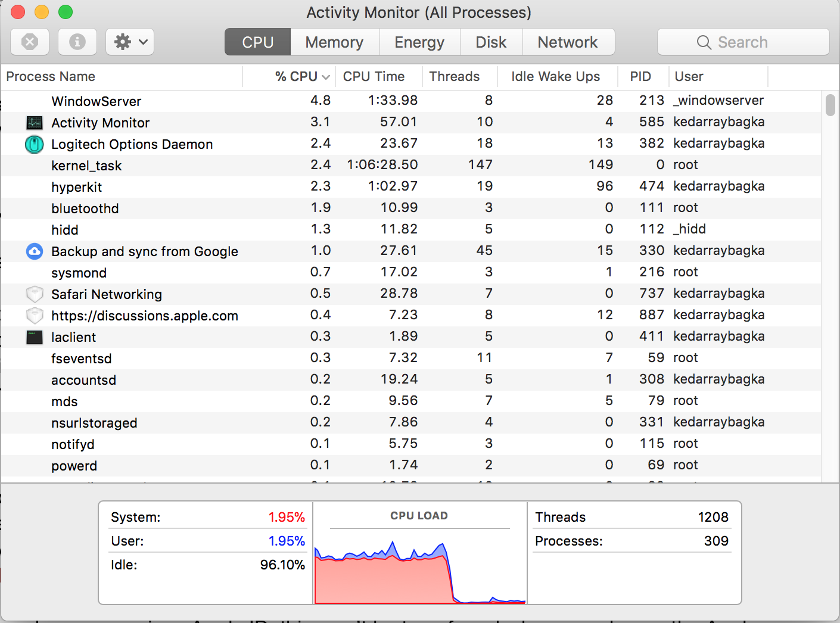Click the Search input field
The width and height of the screenshot is (840, 623).
pos(743,42)
